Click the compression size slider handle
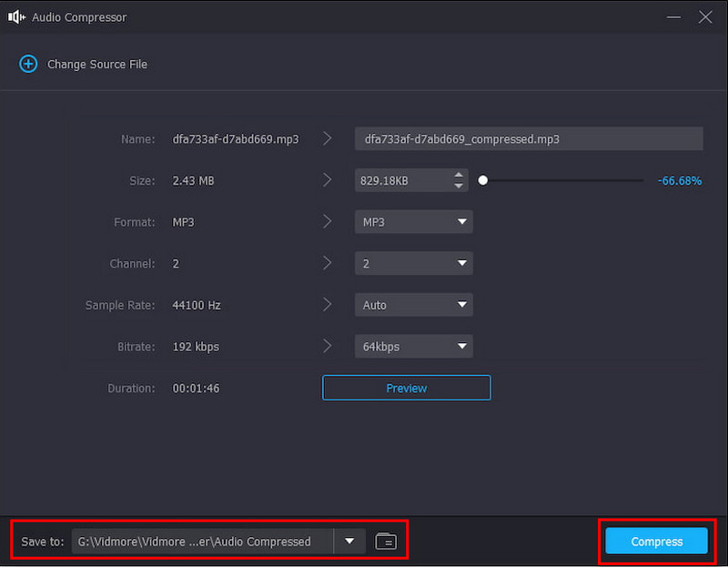The image size is (728, 567). click(x=483, y=180)
